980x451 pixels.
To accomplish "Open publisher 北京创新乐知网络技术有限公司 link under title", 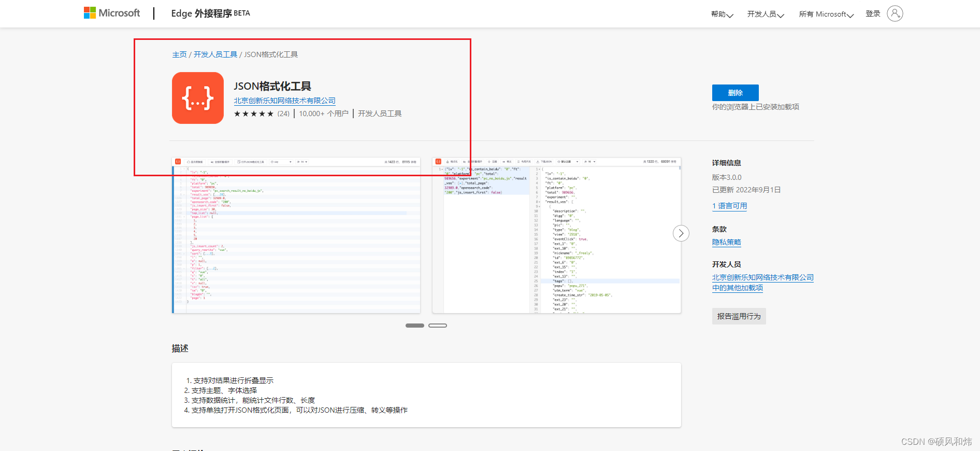I will (284, 101).
